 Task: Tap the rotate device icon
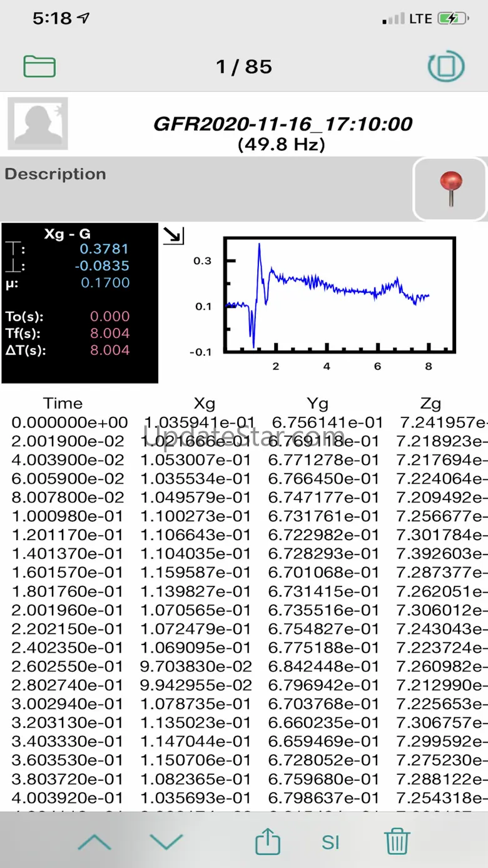[445, 66]
